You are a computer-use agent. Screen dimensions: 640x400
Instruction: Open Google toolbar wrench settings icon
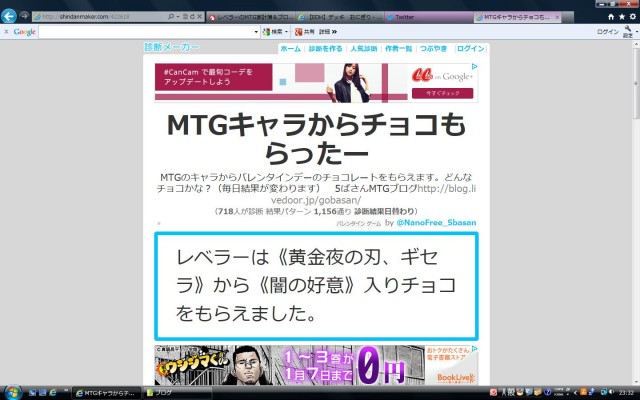(628, 31)
